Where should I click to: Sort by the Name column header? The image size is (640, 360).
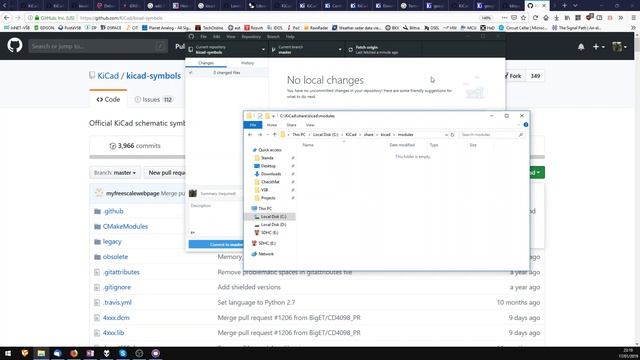(x=308, y=145)
